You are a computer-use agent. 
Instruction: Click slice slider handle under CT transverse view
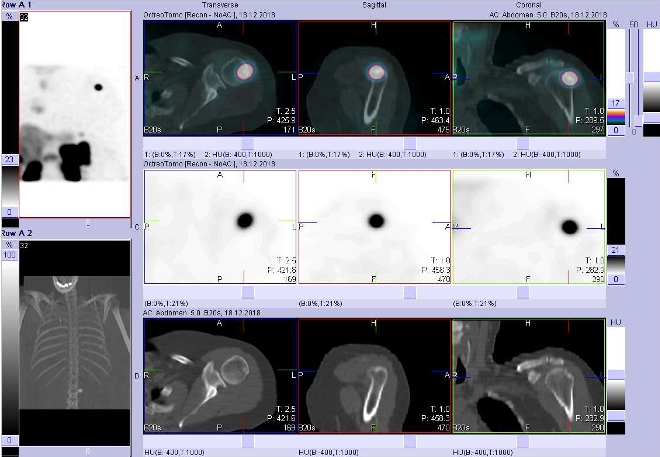[248, 441]
